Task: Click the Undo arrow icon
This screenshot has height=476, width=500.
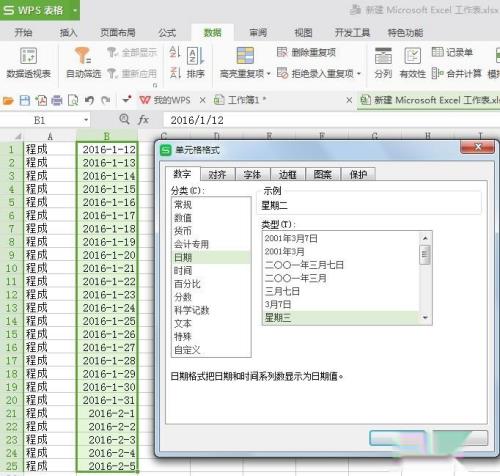Action: [89, 100]
